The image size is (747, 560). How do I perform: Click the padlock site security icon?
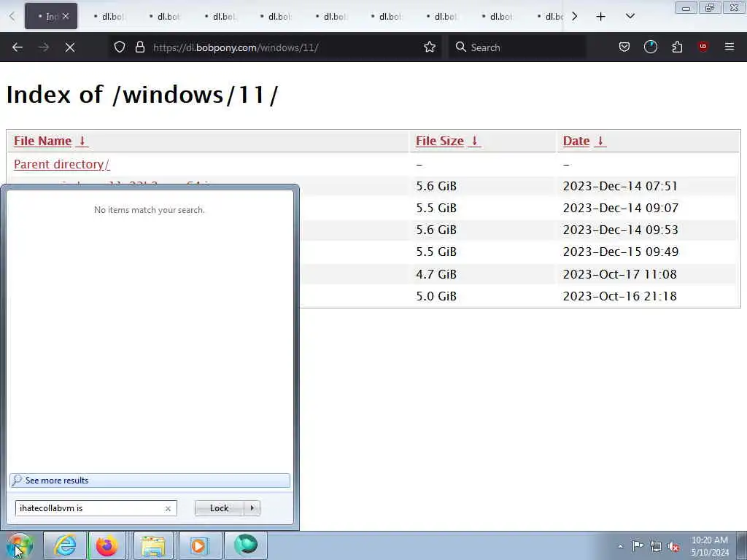[139, 47]
